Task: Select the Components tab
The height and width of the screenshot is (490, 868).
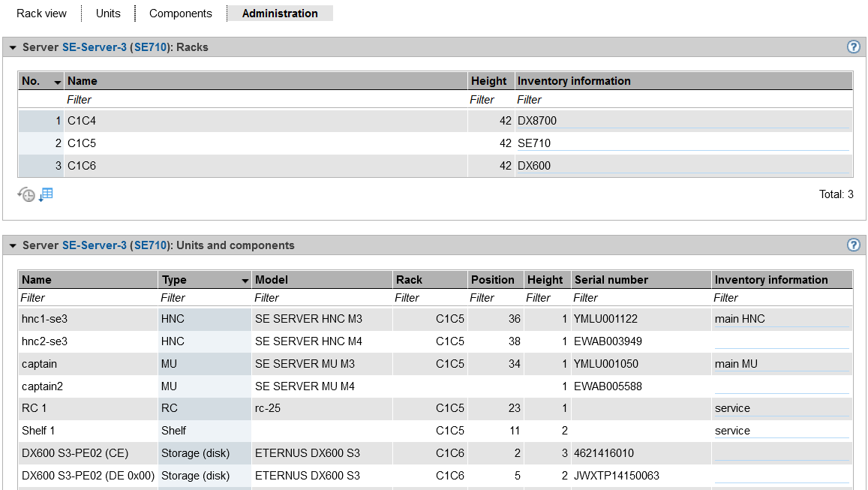Action: (180, 14)
